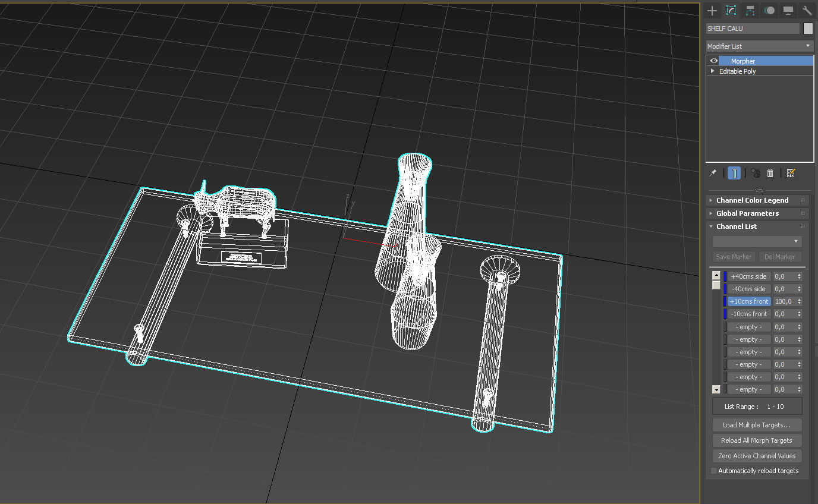The height and width of the screenshot is (504, 818).
Task: Open the Modifier List dropdown
Action: [x=759, y=46]
